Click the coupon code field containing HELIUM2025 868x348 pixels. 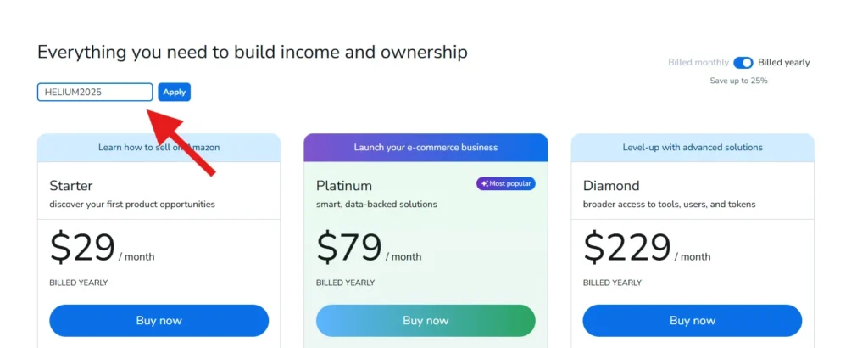(95, 92)
